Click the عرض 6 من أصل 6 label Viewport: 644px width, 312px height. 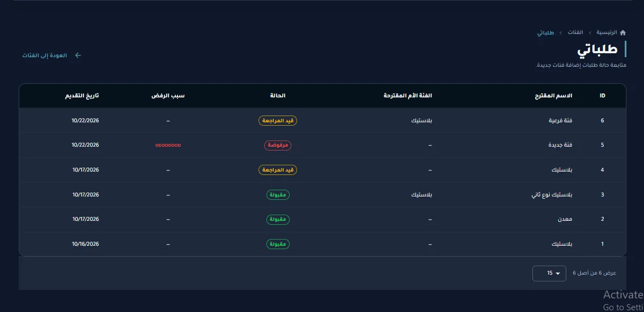click(x=594, y=273)
